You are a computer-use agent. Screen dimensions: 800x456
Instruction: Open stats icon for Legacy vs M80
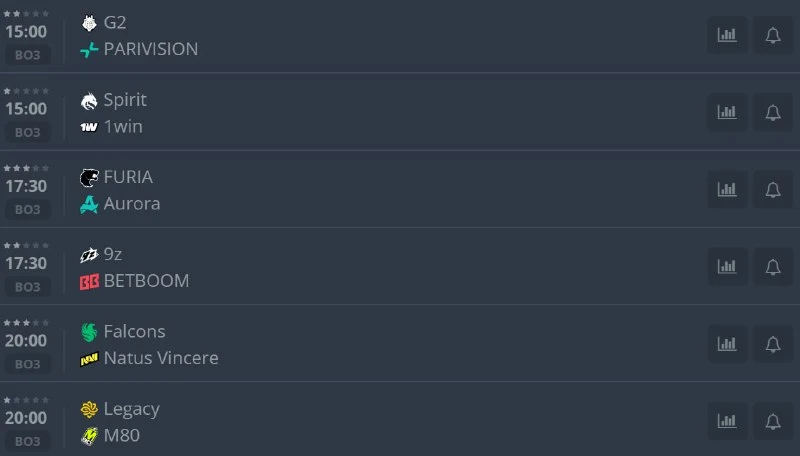[x=727, y=421]
